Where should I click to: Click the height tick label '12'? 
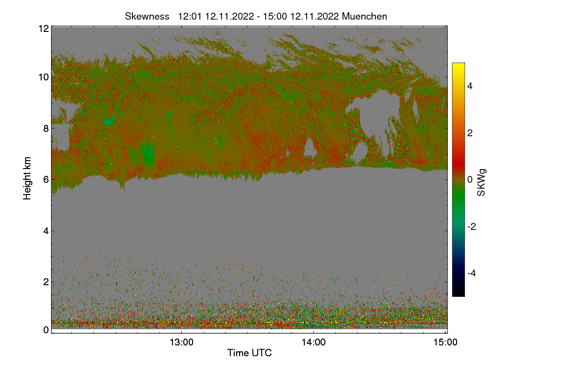(x=43, y=28)
